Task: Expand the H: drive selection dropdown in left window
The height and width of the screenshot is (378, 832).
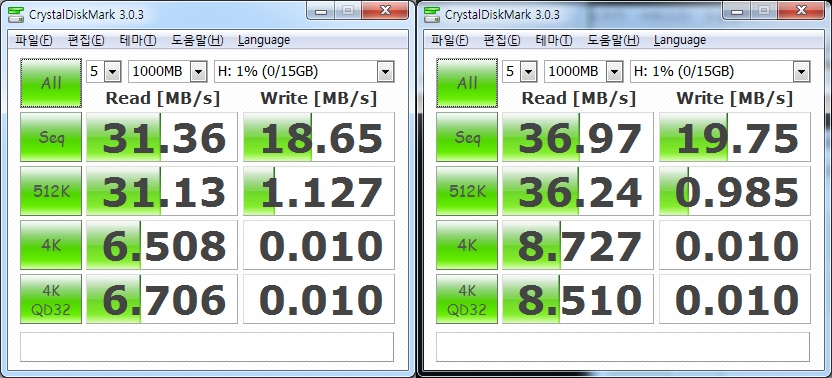Action: [385, 72]
